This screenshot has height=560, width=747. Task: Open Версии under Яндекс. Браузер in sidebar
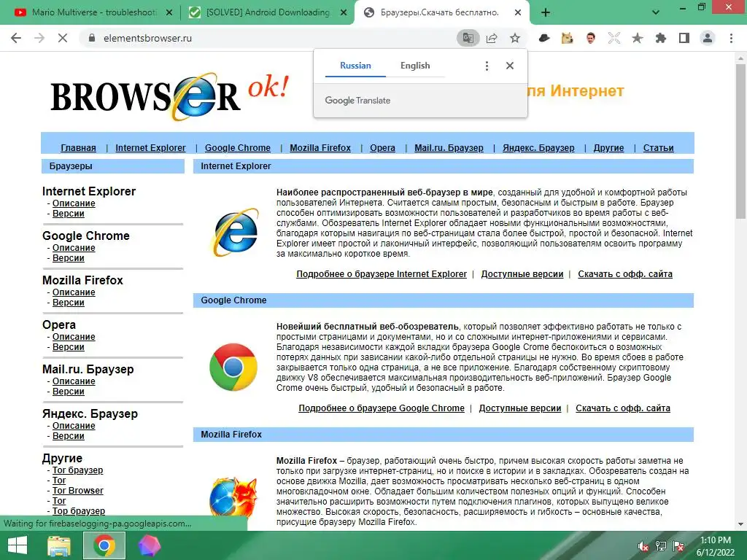68,436
